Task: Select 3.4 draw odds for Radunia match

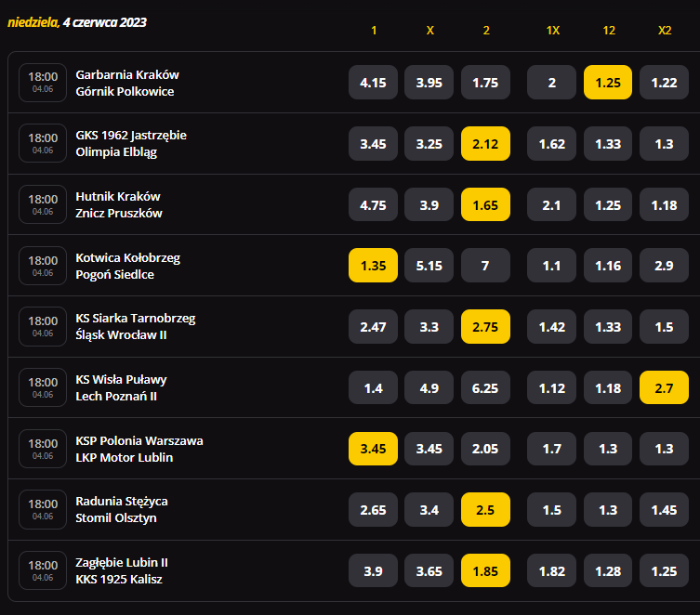Action: [429, 510]
